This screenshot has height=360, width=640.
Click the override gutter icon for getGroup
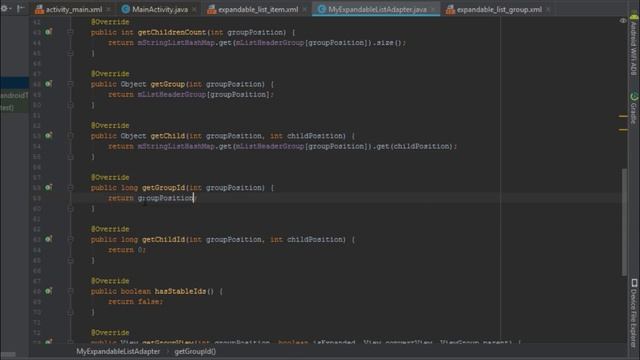pos(49,84)
